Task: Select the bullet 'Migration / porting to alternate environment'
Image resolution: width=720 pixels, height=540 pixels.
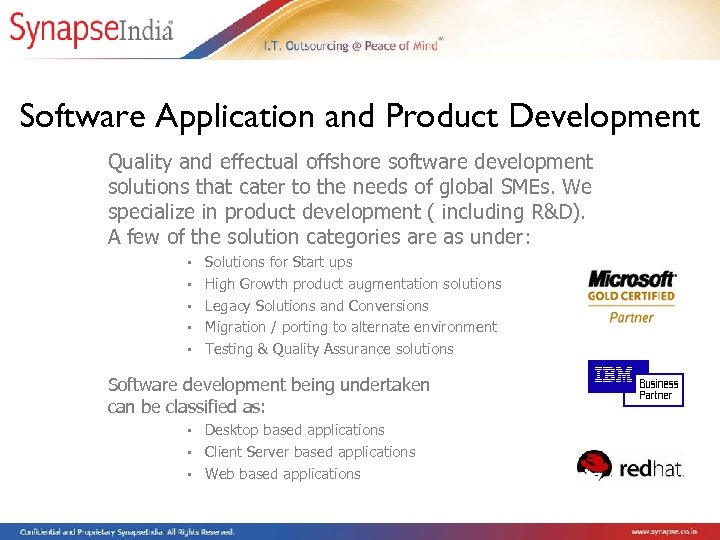Action: click(351, 327)
